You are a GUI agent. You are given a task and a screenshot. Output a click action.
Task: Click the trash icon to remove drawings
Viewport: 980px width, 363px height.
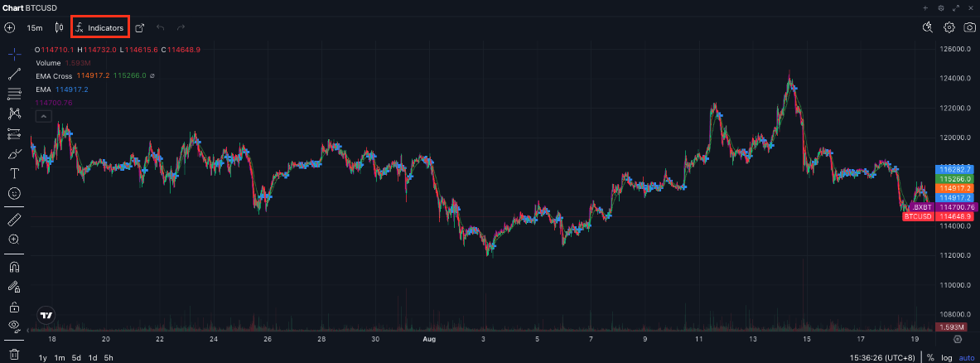click(14, 354)
